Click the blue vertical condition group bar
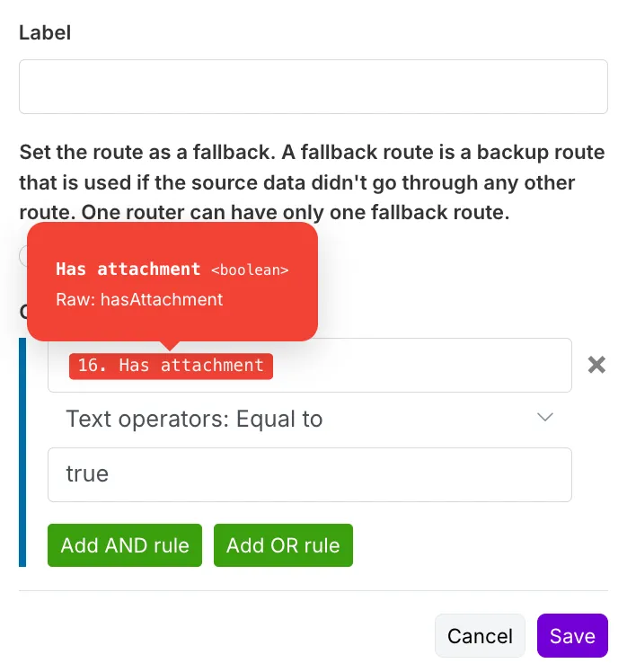This screenshot has width=627, height=672. coord(22,452)
